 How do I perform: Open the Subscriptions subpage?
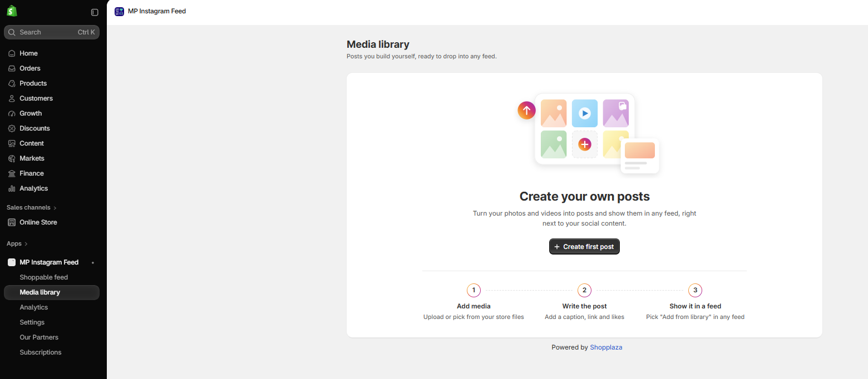pyautogui.click(x=52, y=352)
